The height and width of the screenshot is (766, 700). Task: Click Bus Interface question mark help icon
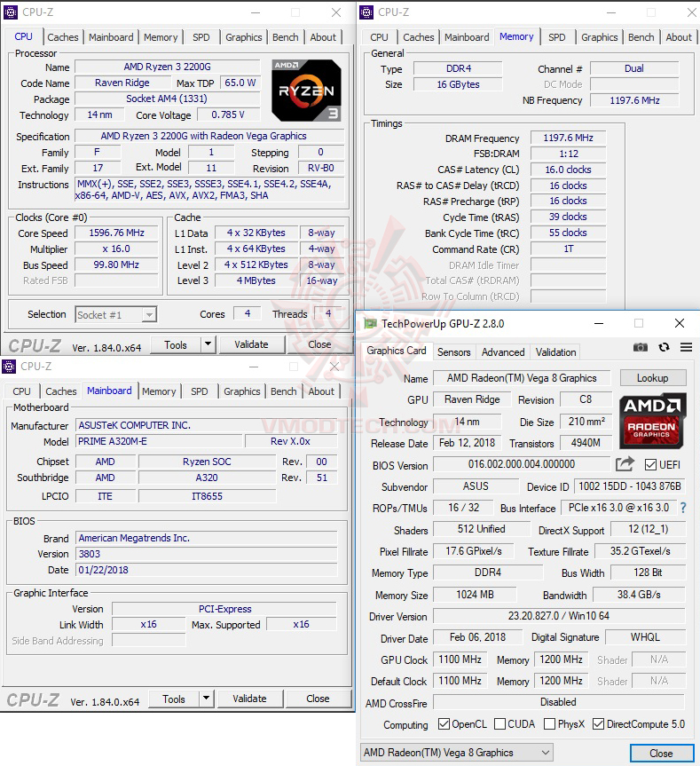683,508
